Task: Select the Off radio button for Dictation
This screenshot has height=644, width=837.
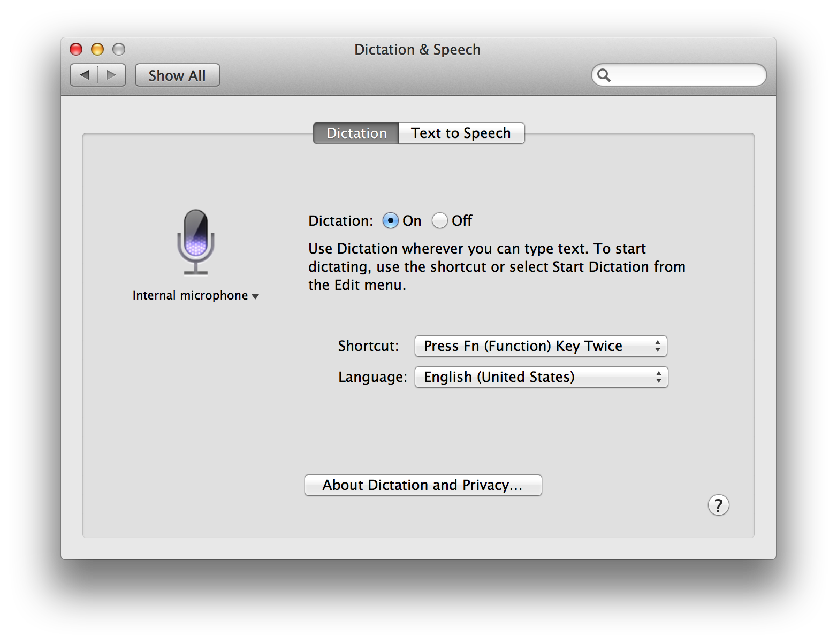Action: coord(439,220)
